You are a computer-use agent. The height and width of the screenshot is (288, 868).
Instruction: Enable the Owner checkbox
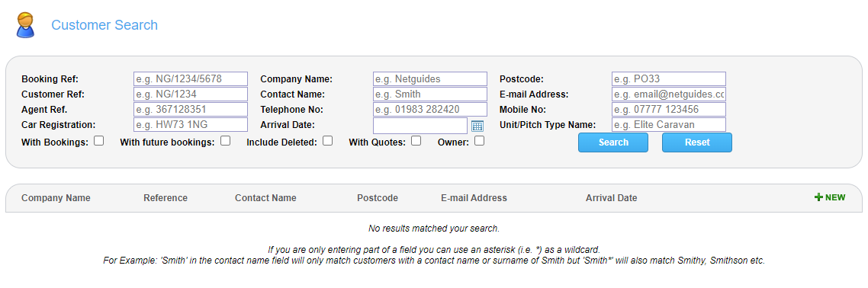point(480,141)
